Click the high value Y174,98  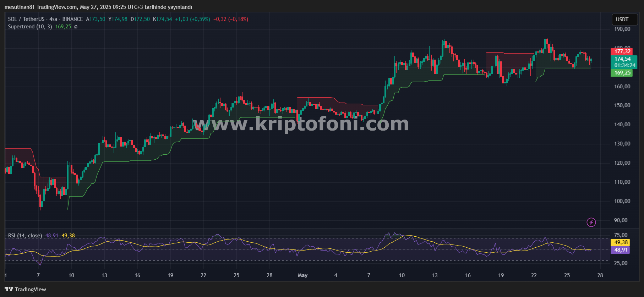click(x=118, y=19)
